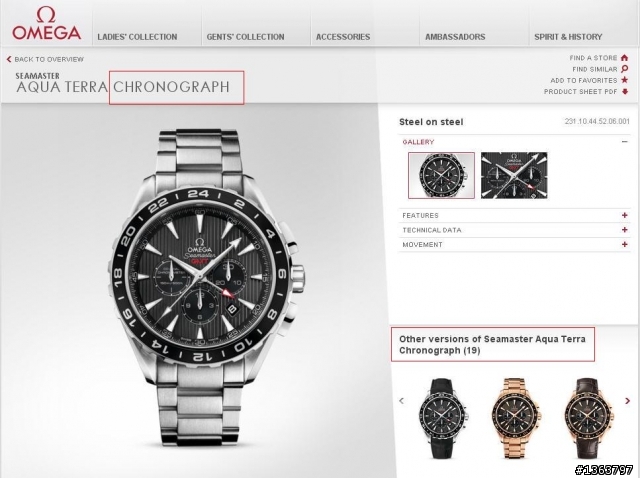Click the Find Similar magnifier icon
This screenshot has height=478, width=640.
(624, 69)
